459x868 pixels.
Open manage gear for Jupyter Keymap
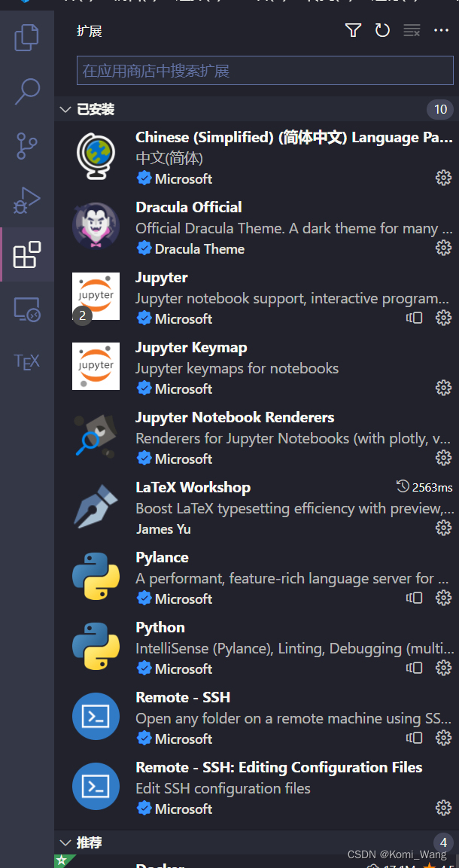(443, 388)
